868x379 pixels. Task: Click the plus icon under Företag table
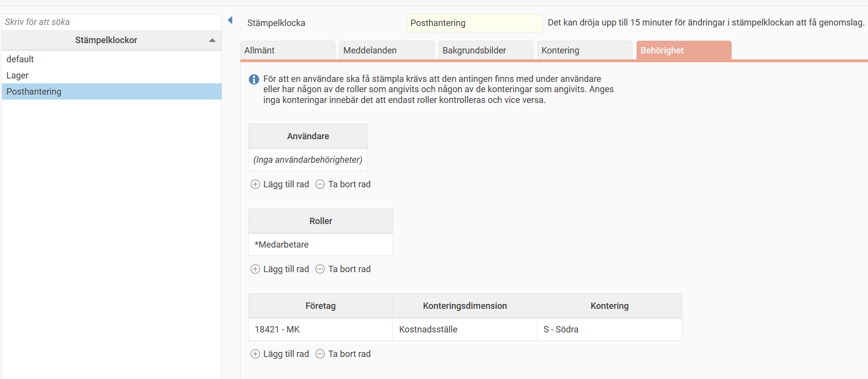point(255,354)
